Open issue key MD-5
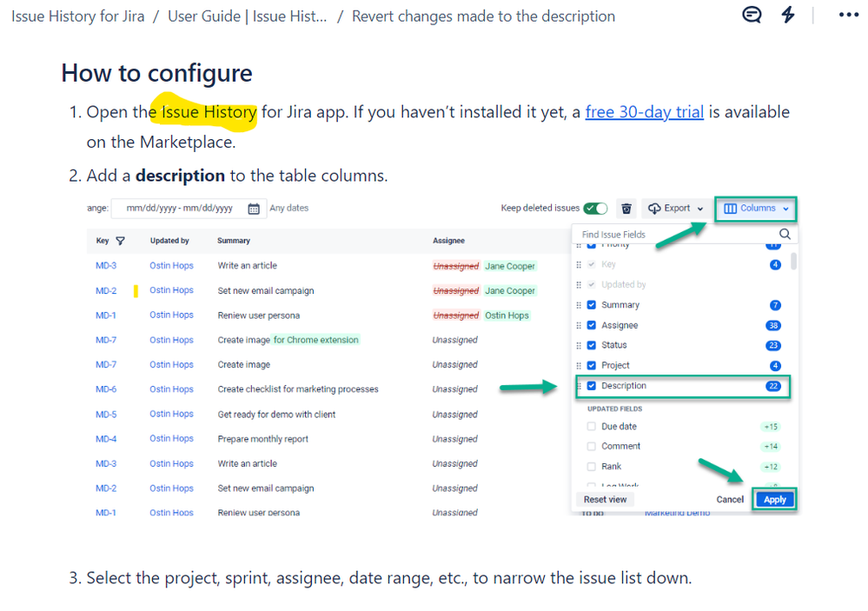Image resolution: width=868 pixels, height=611 pixels. (x=106, y=415)
